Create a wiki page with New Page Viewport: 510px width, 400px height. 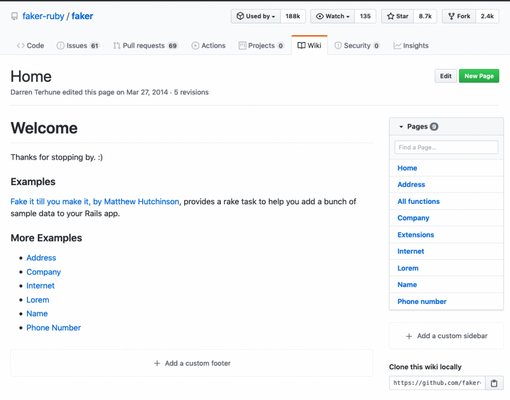tap(479, 76)
